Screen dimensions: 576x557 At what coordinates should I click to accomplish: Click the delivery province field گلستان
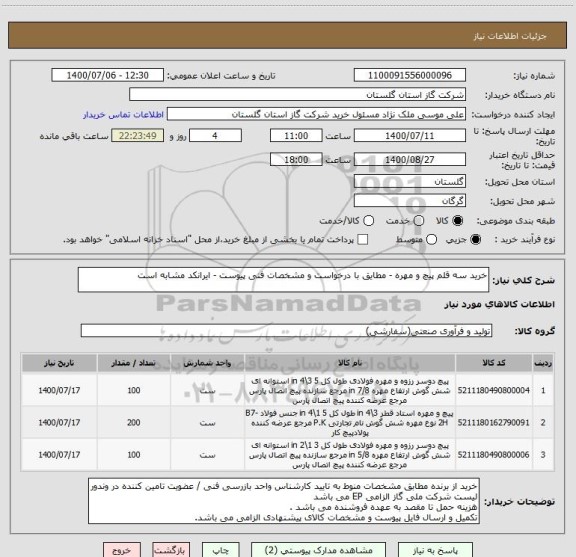pyautogui.click(x=410, y=182)
